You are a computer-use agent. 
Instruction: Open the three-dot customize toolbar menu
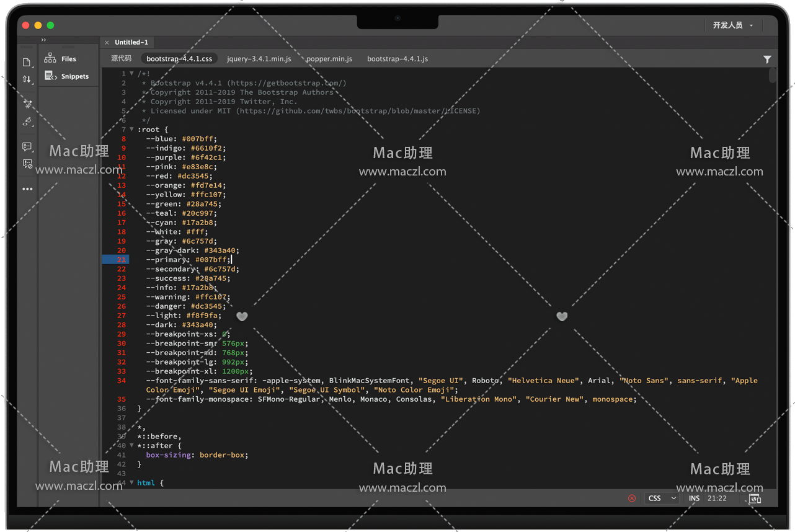tap(27, 189)
